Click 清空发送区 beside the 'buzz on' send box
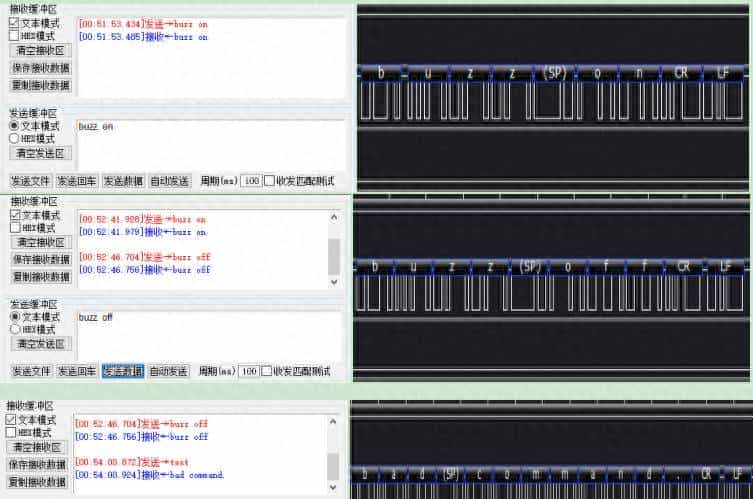This screenshot has height=499, width=753. [x=40, y=153]
